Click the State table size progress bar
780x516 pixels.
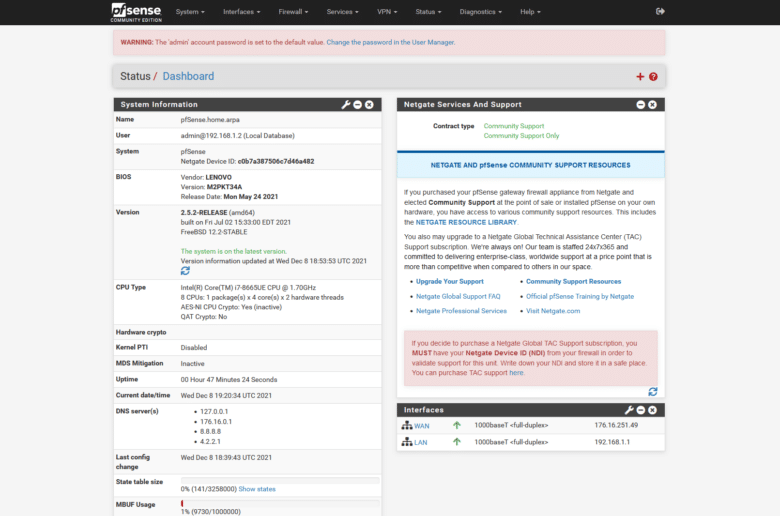280,481
